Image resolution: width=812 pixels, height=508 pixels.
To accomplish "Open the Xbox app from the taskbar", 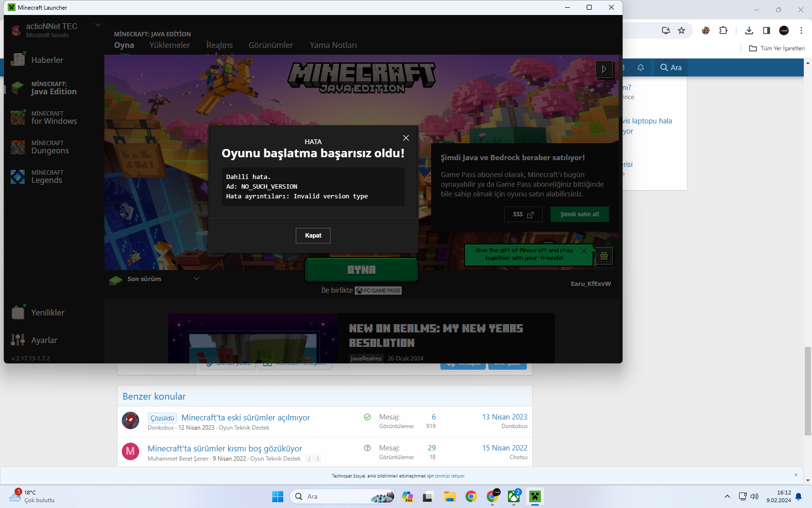I will click(x=514, y=496).
